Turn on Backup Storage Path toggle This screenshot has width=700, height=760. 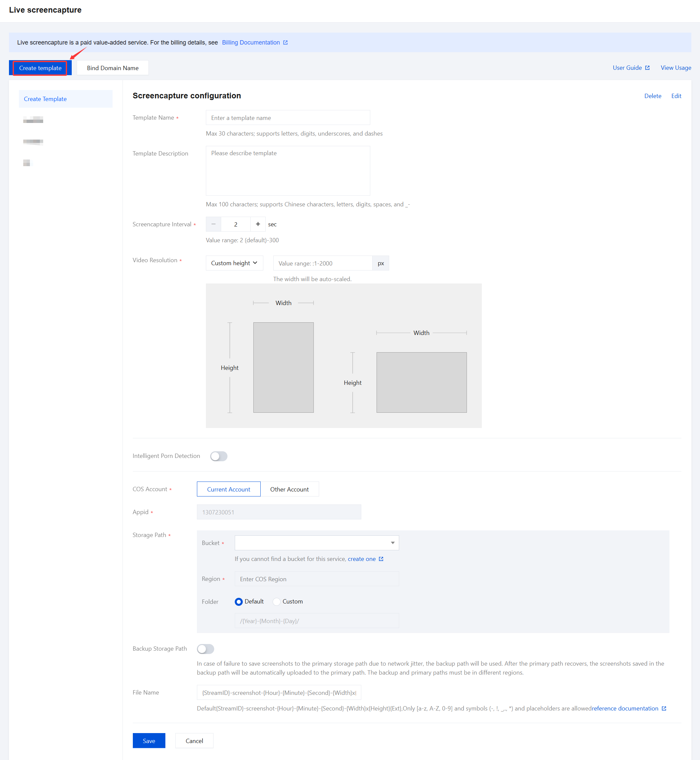tap(206, 649)
